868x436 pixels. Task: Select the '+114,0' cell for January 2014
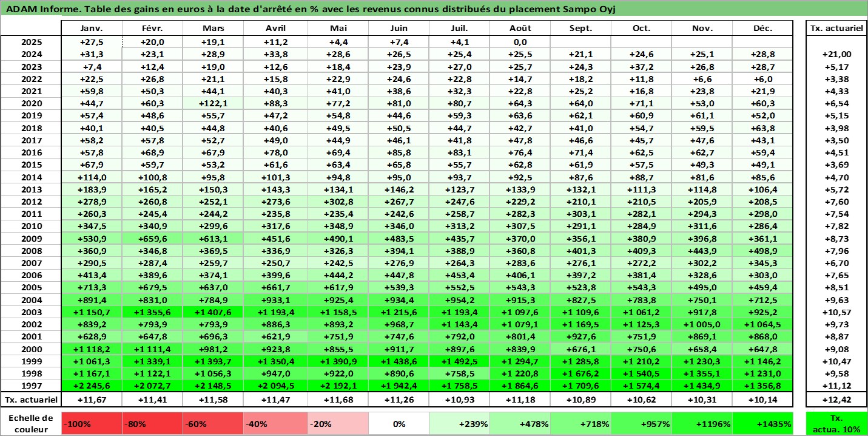pos(92,177)
